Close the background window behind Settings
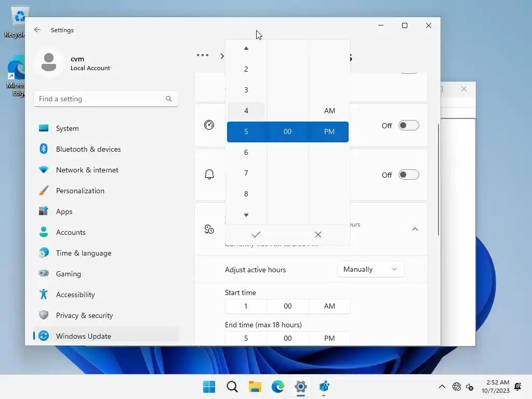 [x=464, y=89]
